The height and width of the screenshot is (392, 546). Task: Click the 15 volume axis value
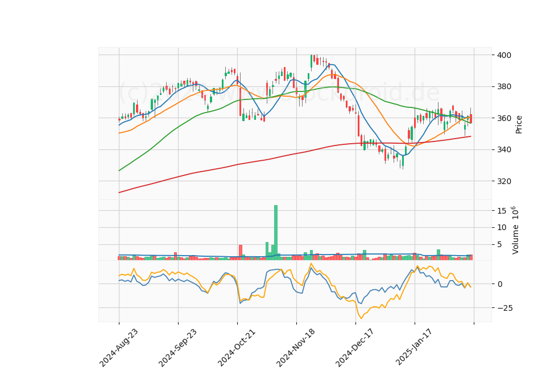[502, 211]
